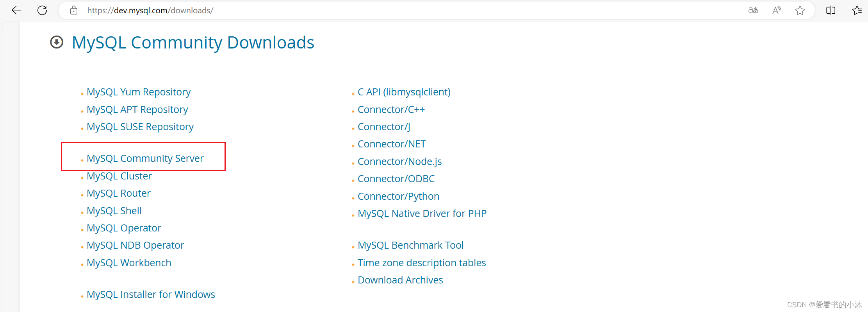Image resolution: width=868 pixels, height=312 pixels.
Task: Open MySQL Benchmark Tool link
Action: click(x=411, y=245)
